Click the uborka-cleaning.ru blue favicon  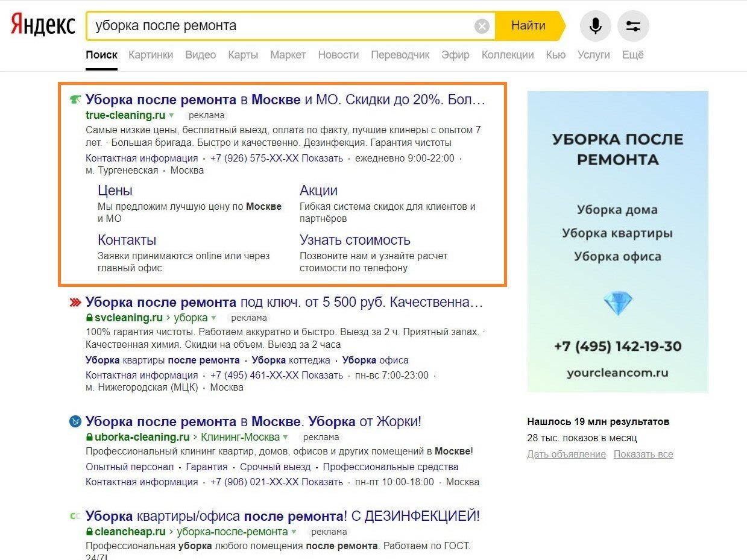click(75, 421)
